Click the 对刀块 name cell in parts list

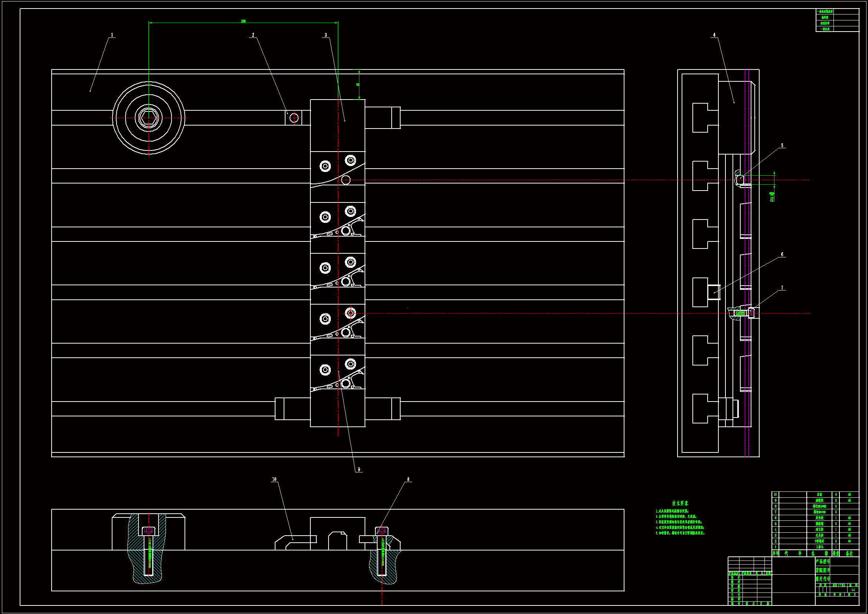tap(820, 530)
